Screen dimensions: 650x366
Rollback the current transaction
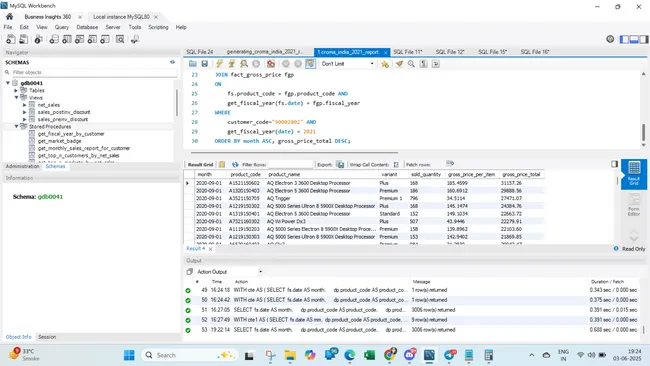pyautogui.click(x=298, y=64)
